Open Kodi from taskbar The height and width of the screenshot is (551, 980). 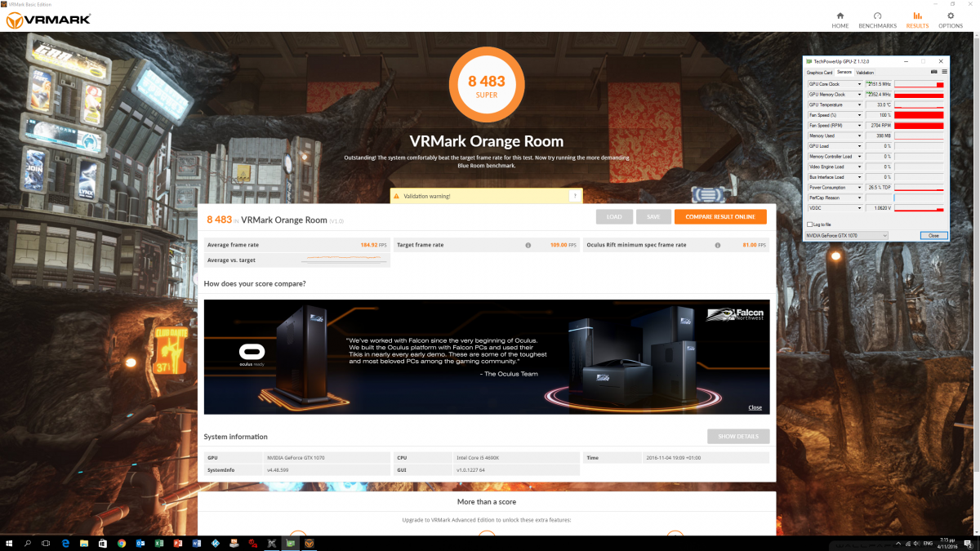pyautogui.click(x=216, y=543)
